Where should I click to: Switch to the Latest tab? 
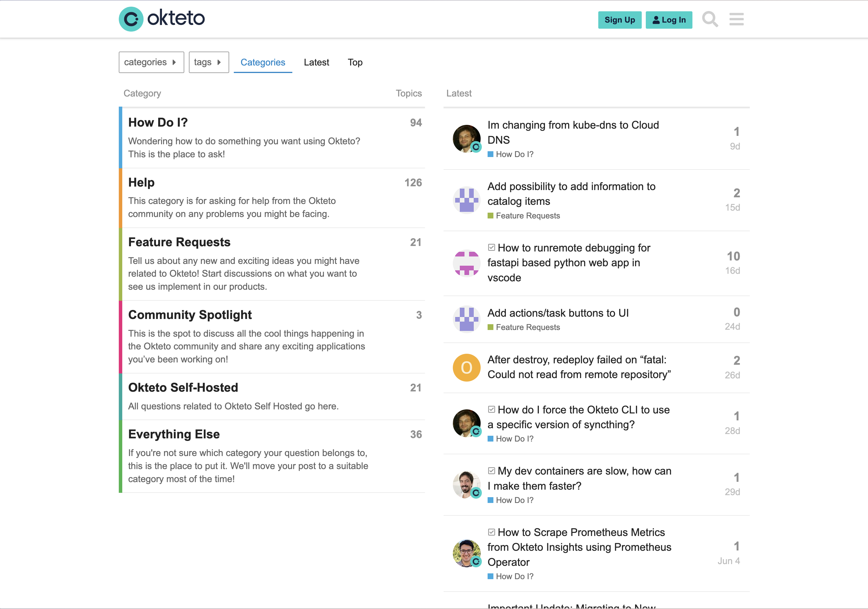coord(316,62)
